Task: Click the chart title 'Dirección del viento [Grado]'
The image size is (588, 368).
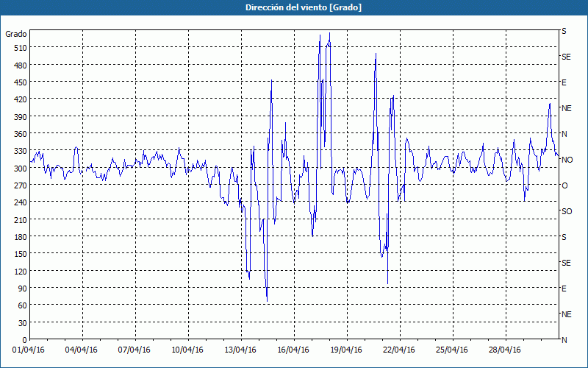Action: click(304, 7)
